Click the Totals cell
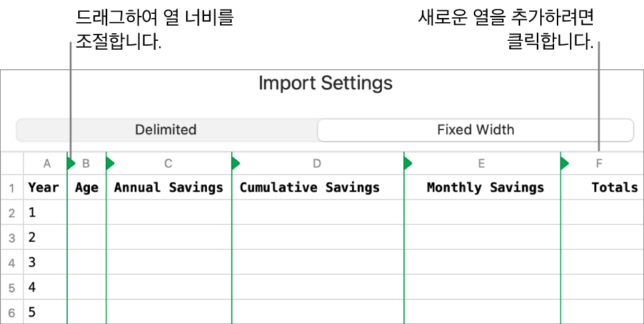The height and width of the screenshot is (324, 644). tap(614, 188)
